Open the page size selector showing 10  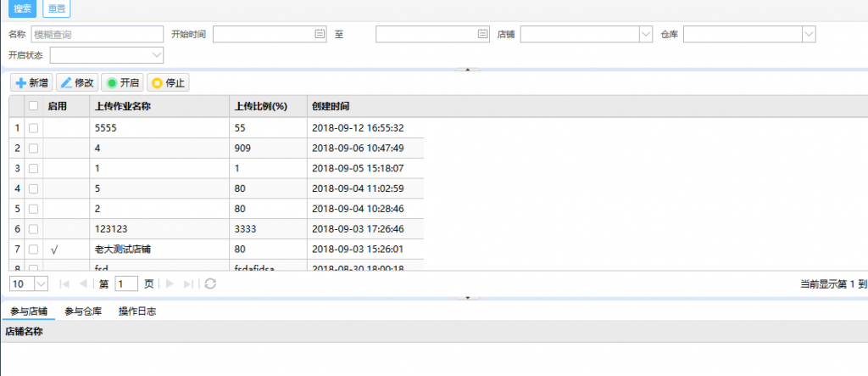pos(29,284)
